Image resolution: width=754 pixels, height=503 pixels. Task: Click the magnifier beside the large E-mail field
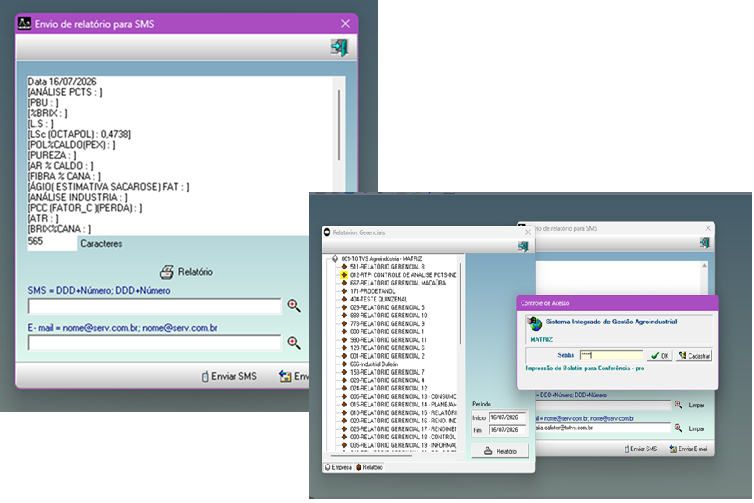294,342
